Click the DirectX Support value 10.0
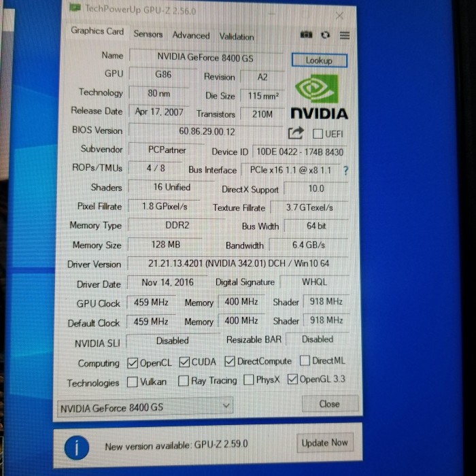The image size is (476, 476). tap(316, 188)
